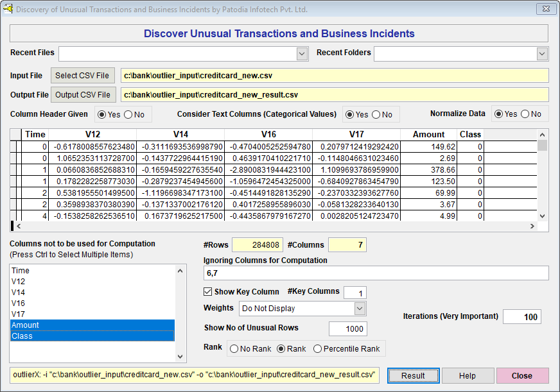Click the data grid scroll-left arrow
The image size is (560, 392).
tap(18, 226)
